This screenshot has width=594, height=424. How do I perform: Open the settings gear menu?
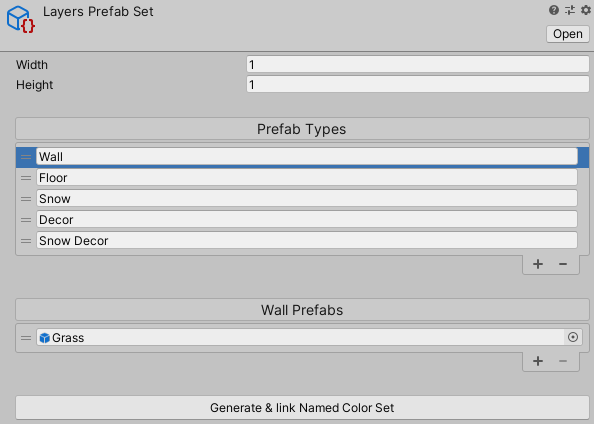[586, 10]
